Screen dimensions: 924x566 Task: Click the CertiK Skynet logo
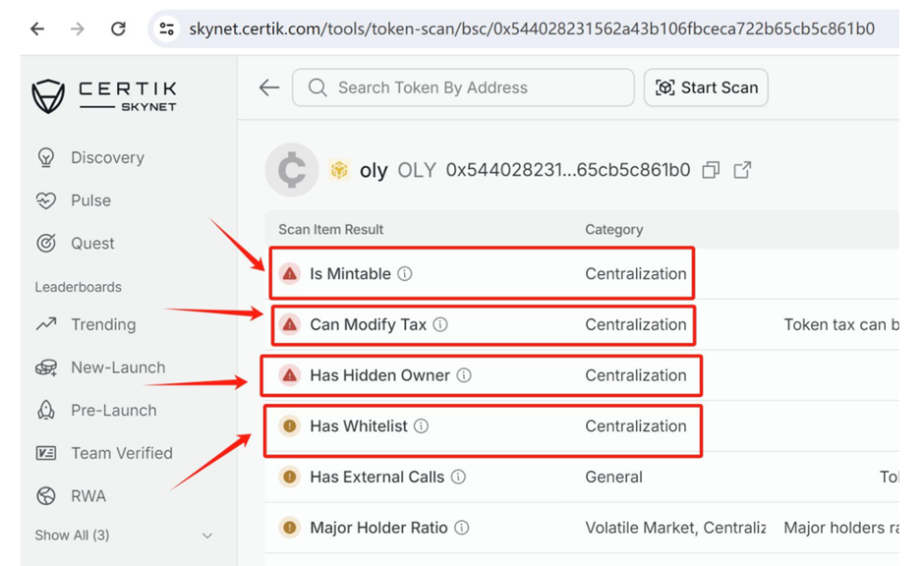tap(104, 96)
